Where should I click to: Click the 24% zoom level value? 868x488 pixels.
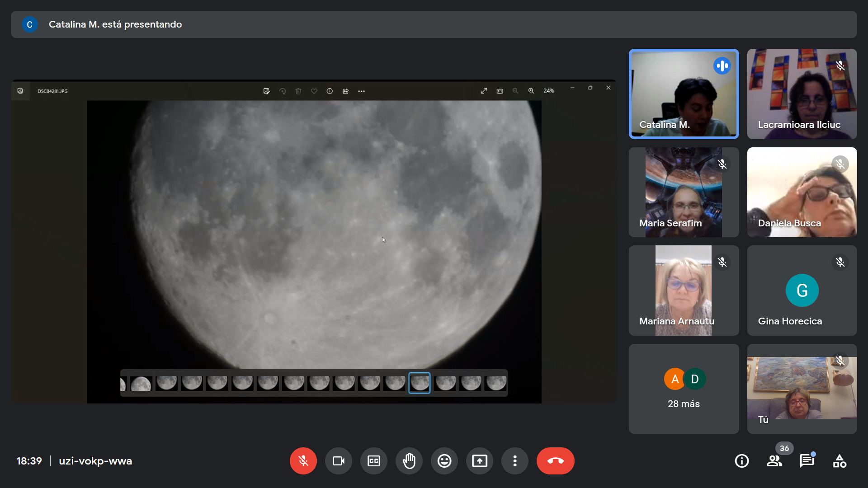click(x=549, y=91)
